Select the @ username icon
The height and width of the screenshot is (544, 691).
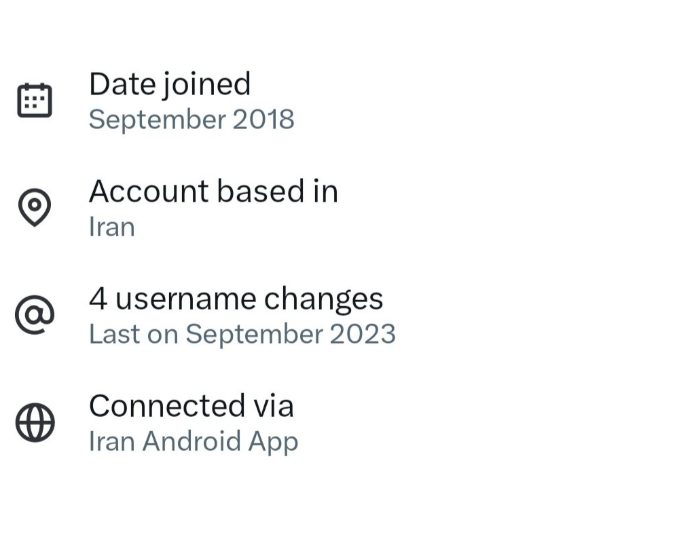point(35,315)
